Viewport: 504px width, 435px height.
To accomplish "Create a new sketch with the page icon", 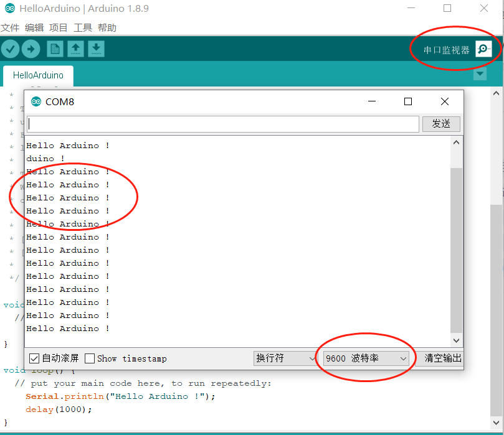I will pyautogui.click(x=55, y=49).
